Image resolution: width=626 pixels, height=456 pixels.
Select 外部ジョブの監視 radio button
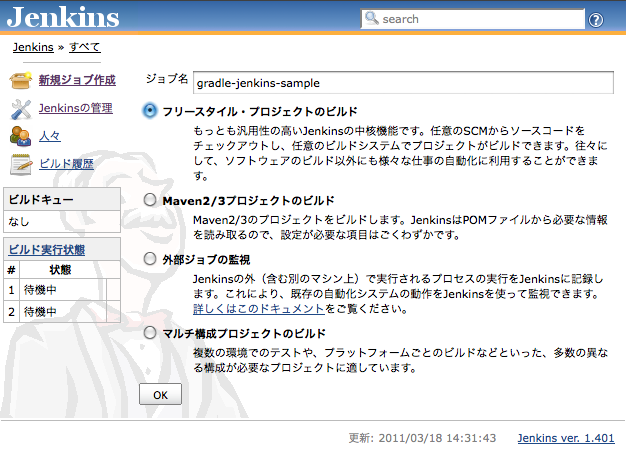[150, 259]
